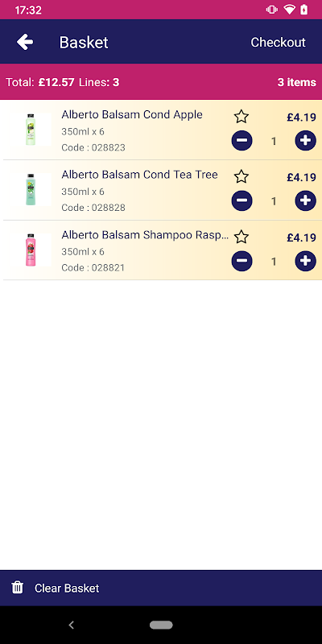This screenshot has height=644, width=322.
Task: Tap plus icon for Shampoo Raspberry item
Action: [x=306, y=261]
